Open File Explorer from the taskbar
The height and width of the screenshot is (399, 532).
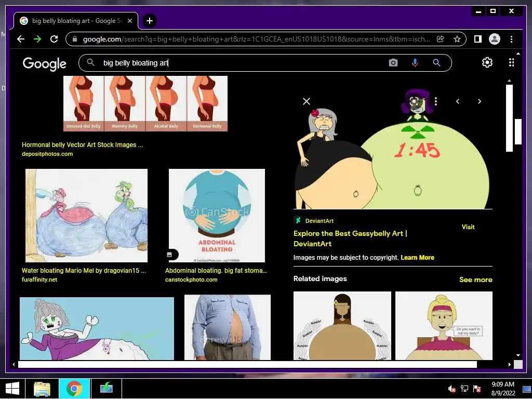point(42,389)
